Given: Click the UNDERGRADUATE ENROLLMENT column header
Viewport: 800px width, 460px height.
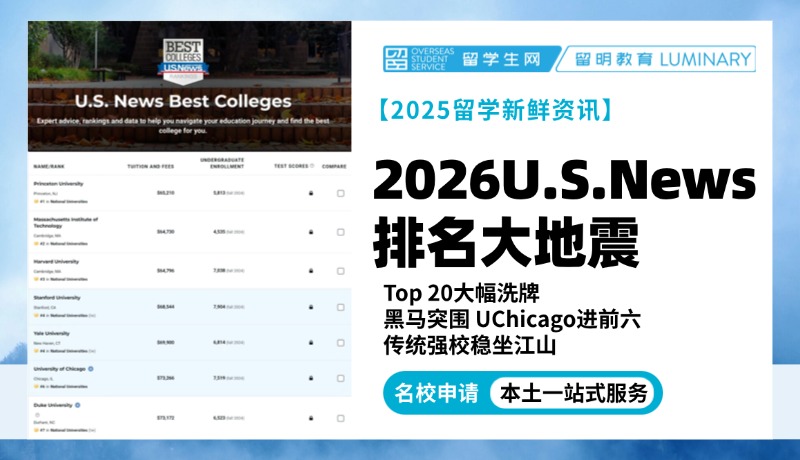Looking at the screenshot, I should tap(222, 163).
